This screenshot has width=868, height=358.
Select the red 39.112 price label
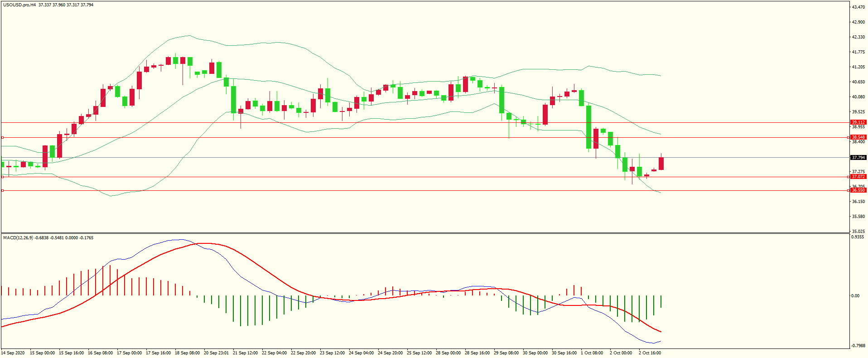coord(858,122)
